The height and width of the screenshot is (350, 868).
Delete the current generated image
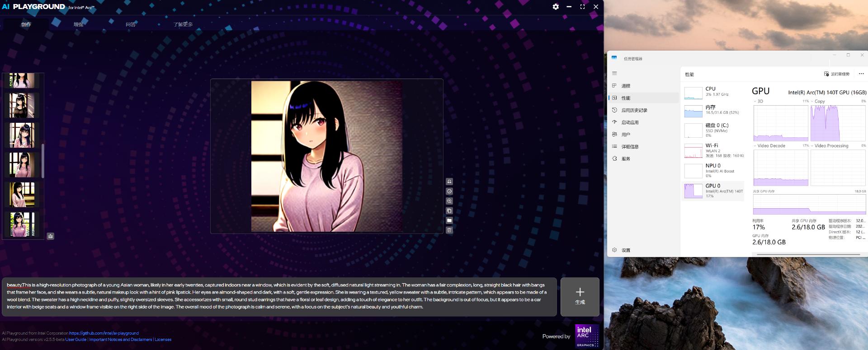[449, 230]
